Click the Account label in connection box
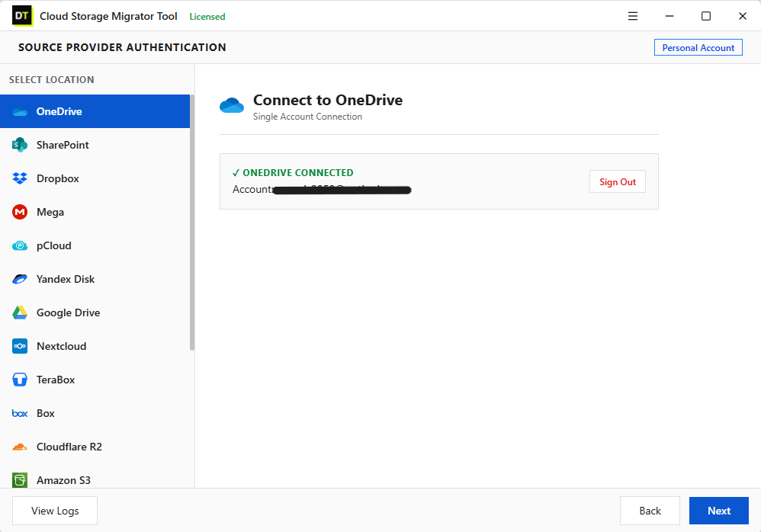Viewport: 761px width, 532px height. tap(252, 189)
